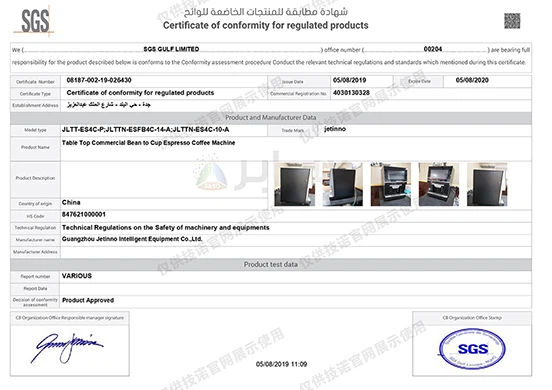Select 'SGS GULF LIMITED' company name
Viewport: 552px width, 390px height.
171,49
